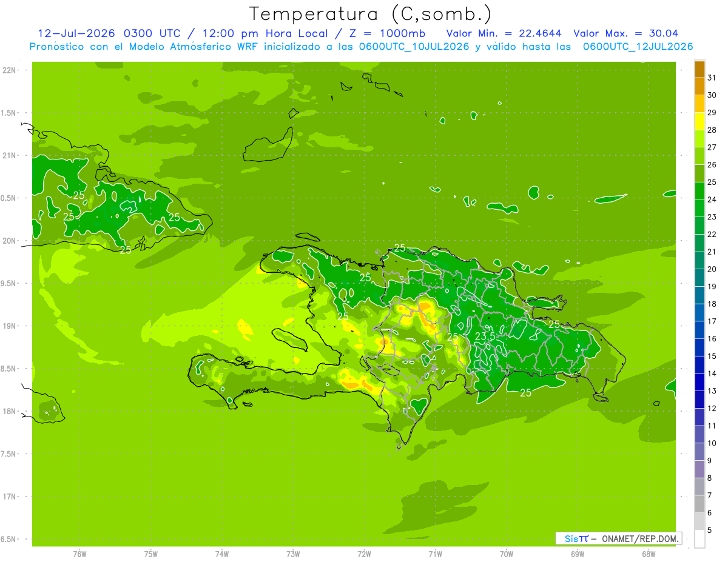Pick the blue swatch between 15 and 16
728x562 pixels.
pyautogui.click(x=699, y=347)
